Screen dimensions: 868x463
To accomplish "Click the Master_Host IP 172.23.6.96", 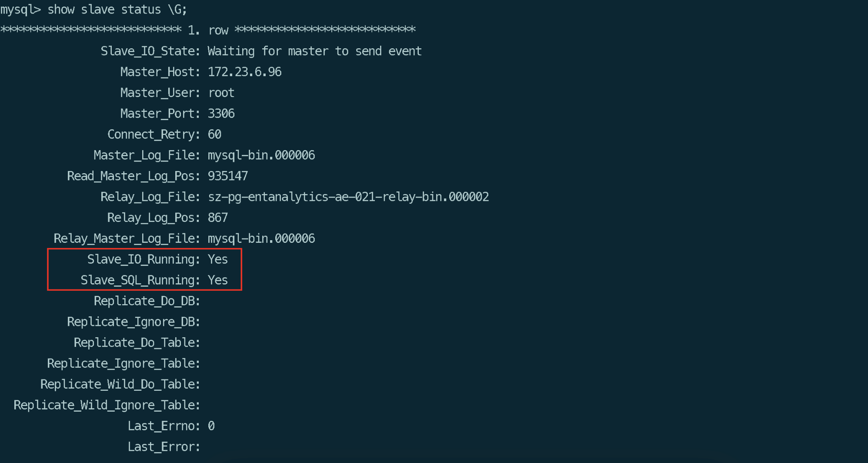I will [244, 72].
